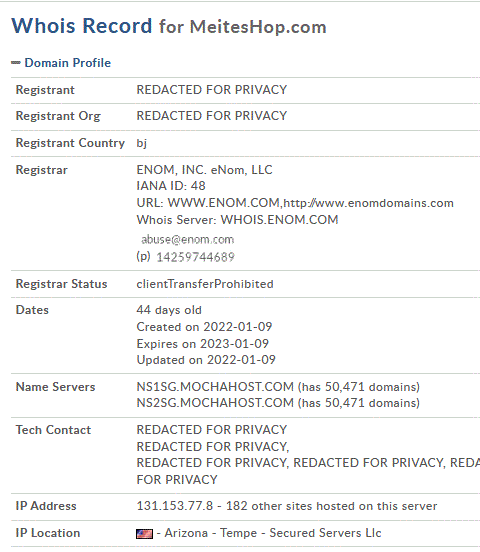Click the IP address 131.153.77.8
Viewport: 480px width, 552px height.
(x=175, y=506)
